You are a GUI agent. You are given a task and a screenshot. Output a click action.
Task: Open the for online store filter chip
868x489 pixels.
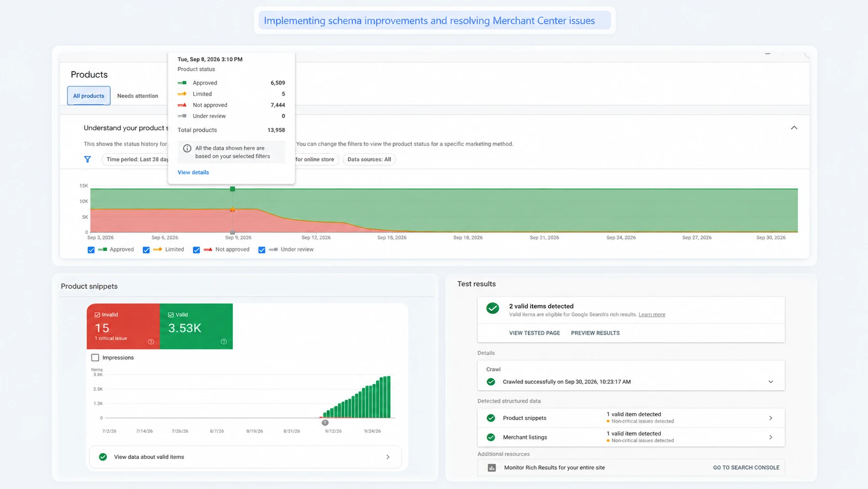(317, 160)
